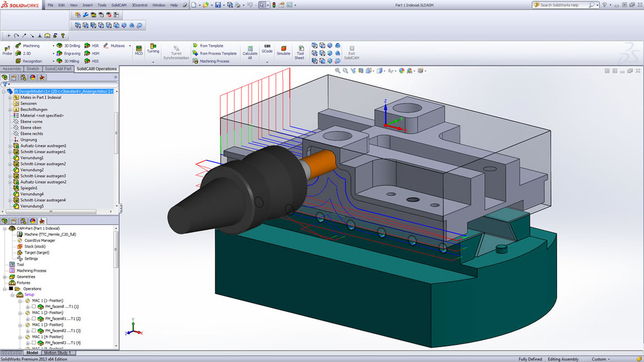Open the Insert menu

click(88, 5)
